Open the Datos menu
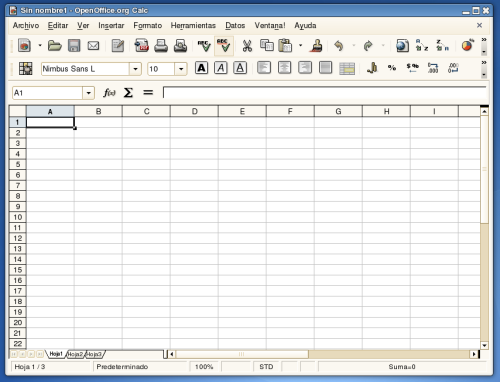 [235, 25]
